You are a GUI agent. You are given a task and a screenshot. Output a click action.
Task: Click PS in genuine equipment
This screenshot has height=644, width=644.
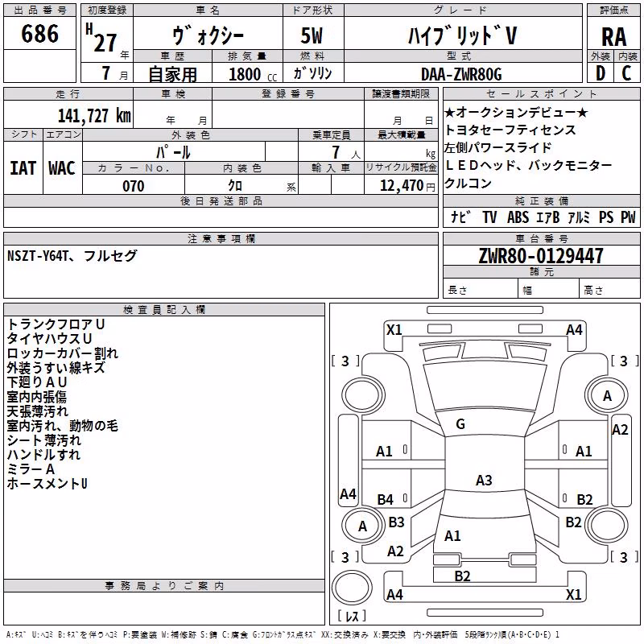click(x=606, y=217)
